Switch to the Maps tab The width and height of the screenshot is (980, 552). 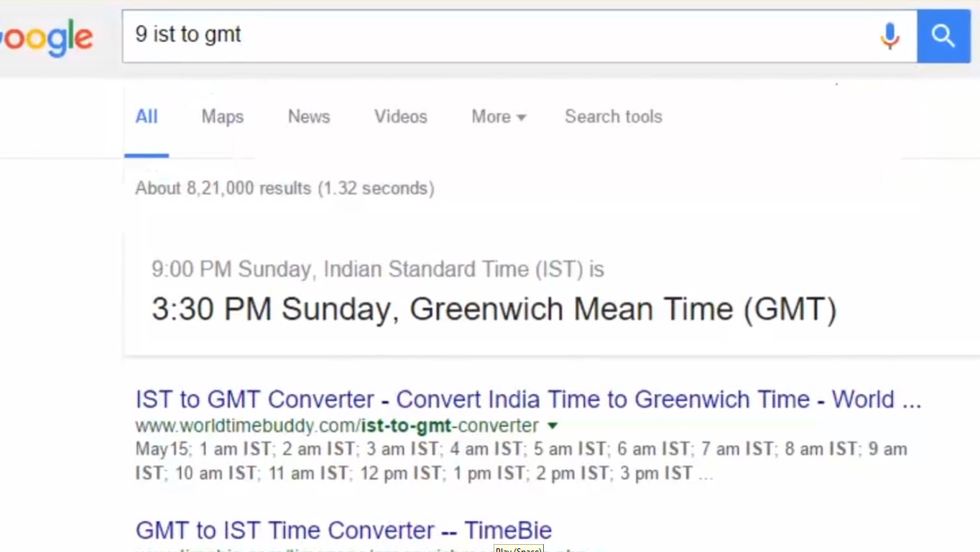coord(222,117)
